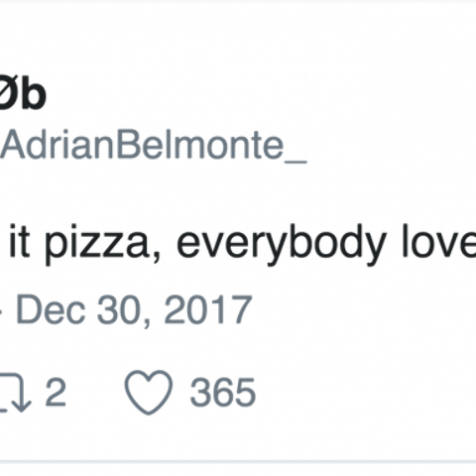476x476 pixels.
Task: Retweet using the retweet arrows icon
Action: [15, 393]
